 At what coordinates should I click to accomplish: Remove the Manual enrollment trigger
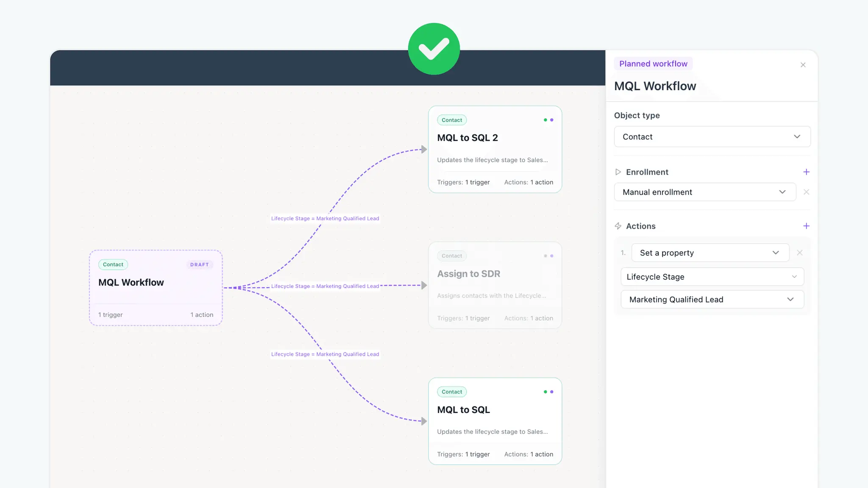tap(806, 192)
